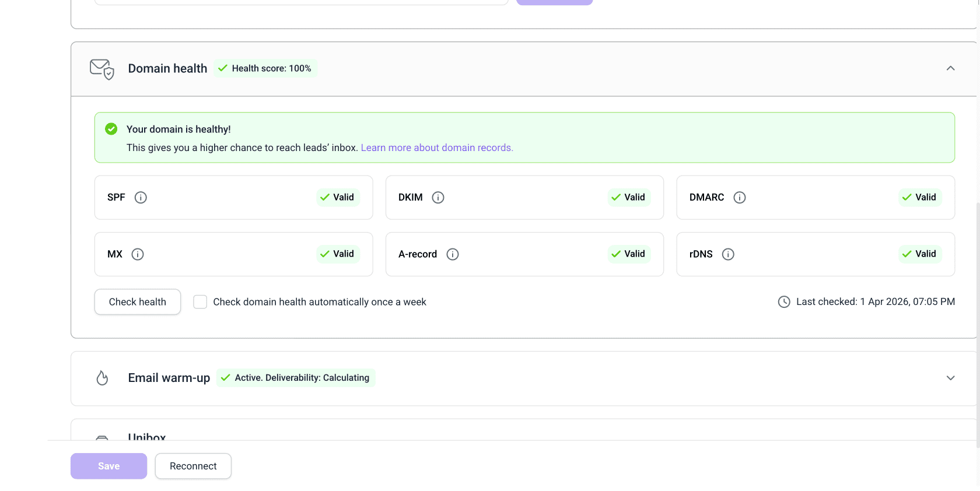
Task: Expand the Email warm-up section
Action: pos(950,378)
